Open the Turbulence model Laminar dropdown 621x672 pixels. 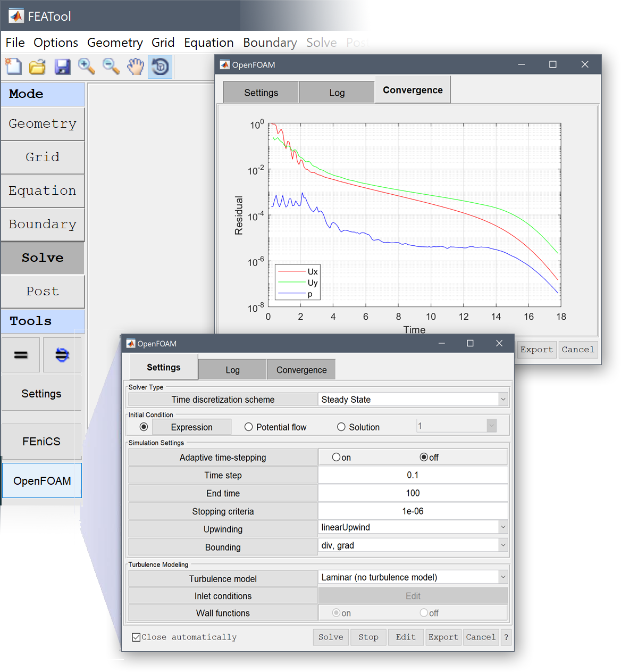pos(413,577)
